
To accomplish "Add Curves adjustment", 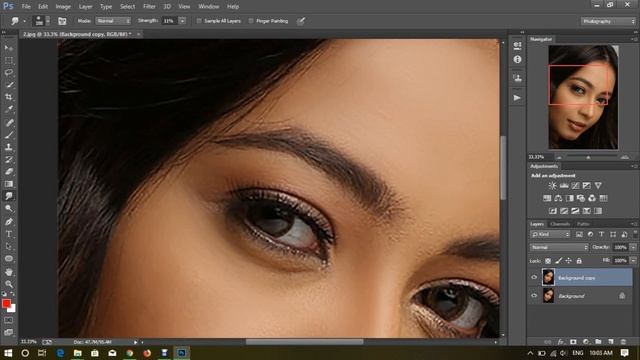I will 575,186.
